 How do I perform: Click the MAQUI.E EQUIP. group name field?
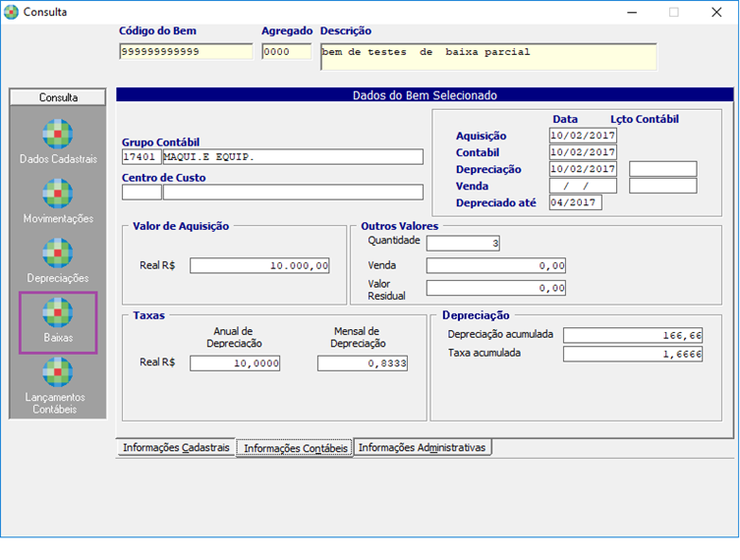pos(293,156)
